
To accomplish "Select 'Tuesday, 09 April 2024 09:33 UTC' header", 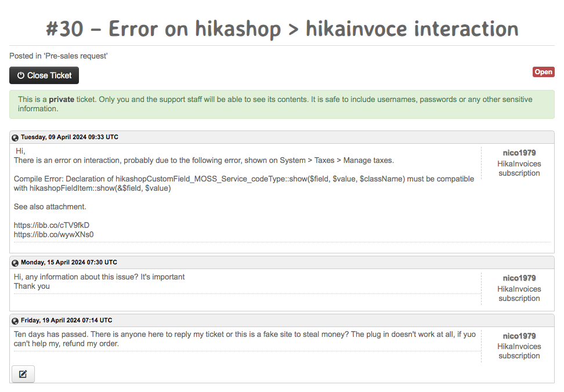I will pyautogui.click(x=70, y=137).
